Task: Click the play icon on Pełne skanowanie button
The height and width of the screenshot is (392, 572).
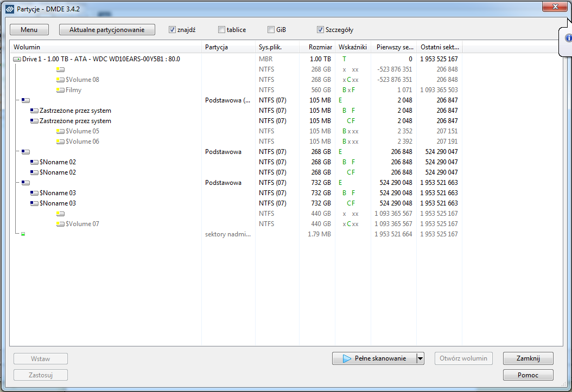Action: coord(347,358)
